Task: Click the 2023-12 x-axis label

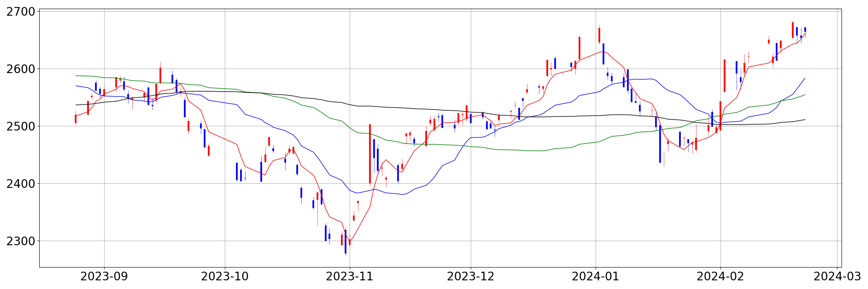Action: coord(471,276)
